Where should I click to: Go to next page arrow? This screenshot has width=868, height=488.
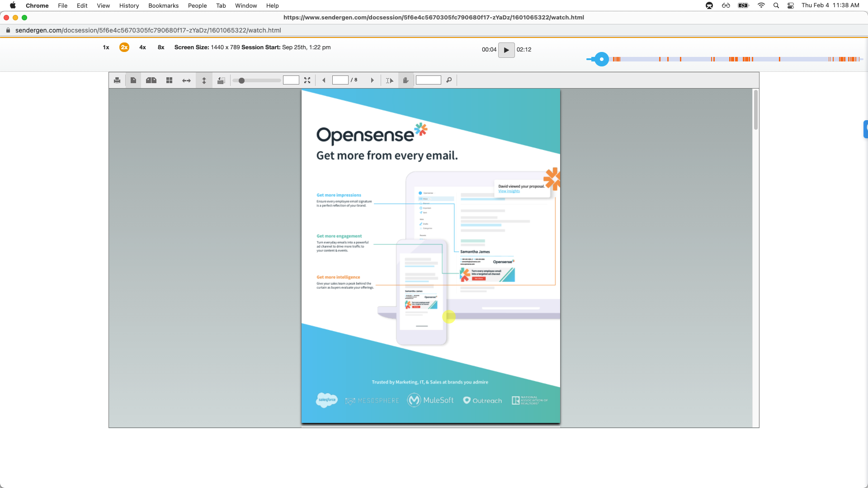(x=373, y=80)
